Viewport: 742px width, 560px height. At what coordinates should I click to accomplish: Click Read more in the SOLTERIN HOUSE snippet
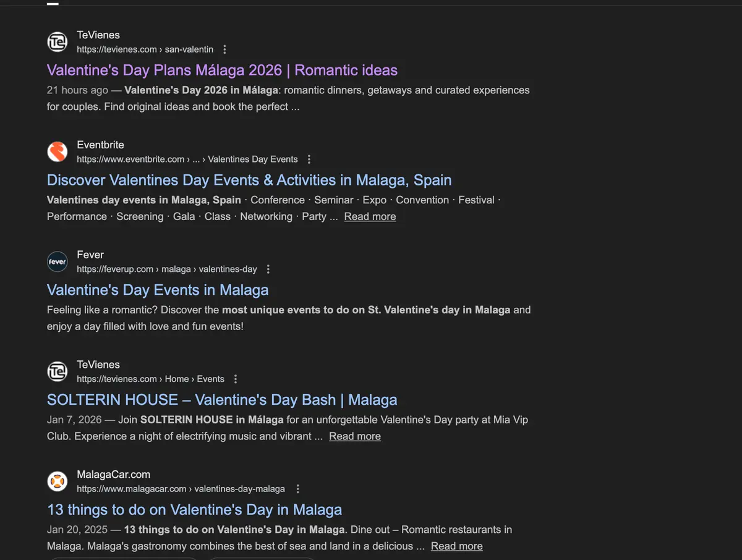pos(355,436)
